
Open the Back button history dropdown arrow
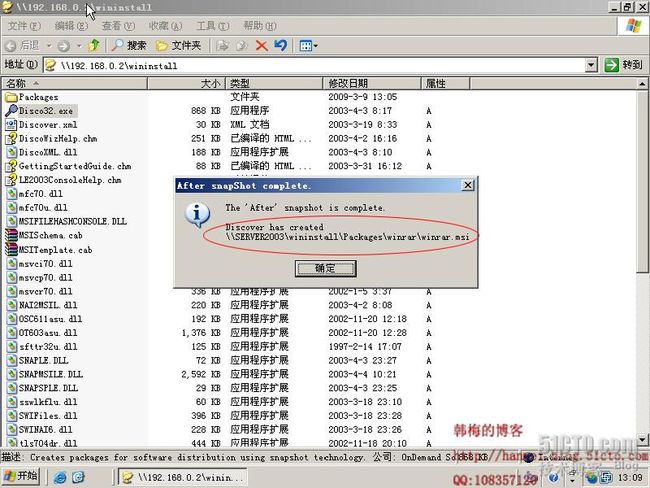tap(49, 45)
